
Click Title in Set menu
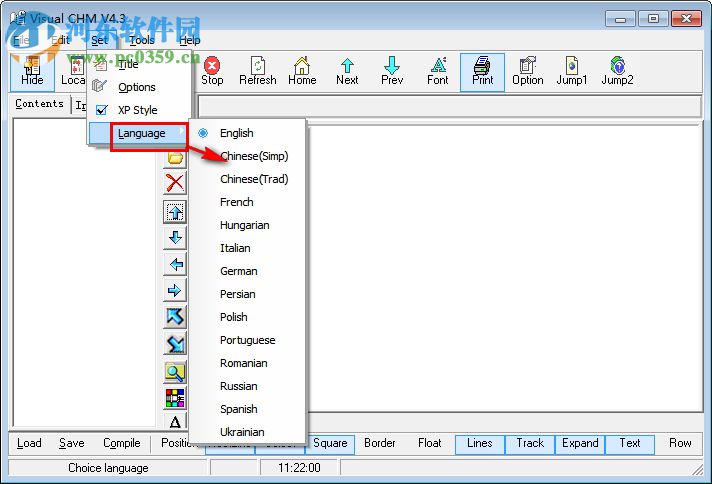click(x=139, y=64)
